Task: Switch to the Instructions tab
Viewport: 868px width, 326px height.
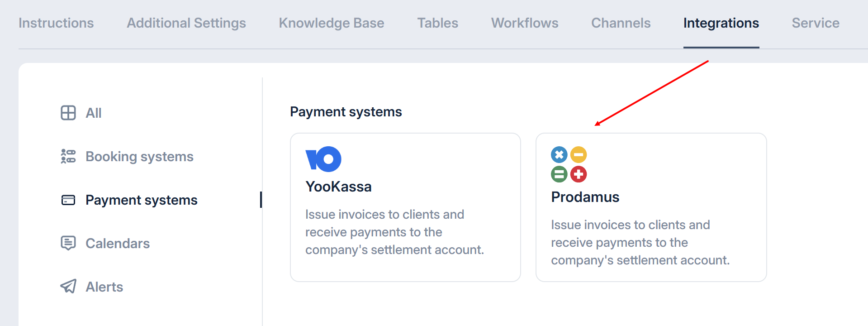Action: point(56,23)
